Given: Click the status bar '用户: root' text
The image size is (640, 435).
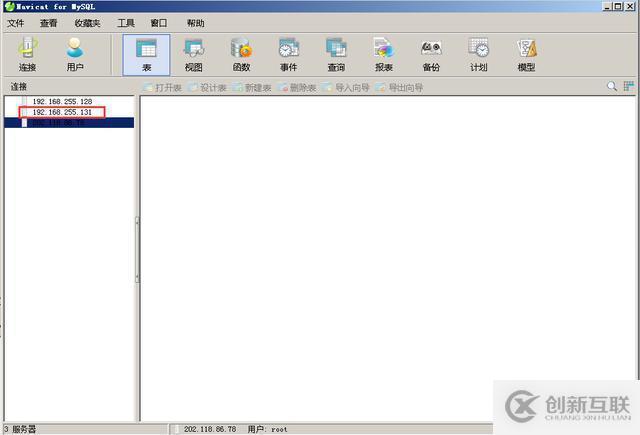Looking at the screenshot, I should [267, 429].
